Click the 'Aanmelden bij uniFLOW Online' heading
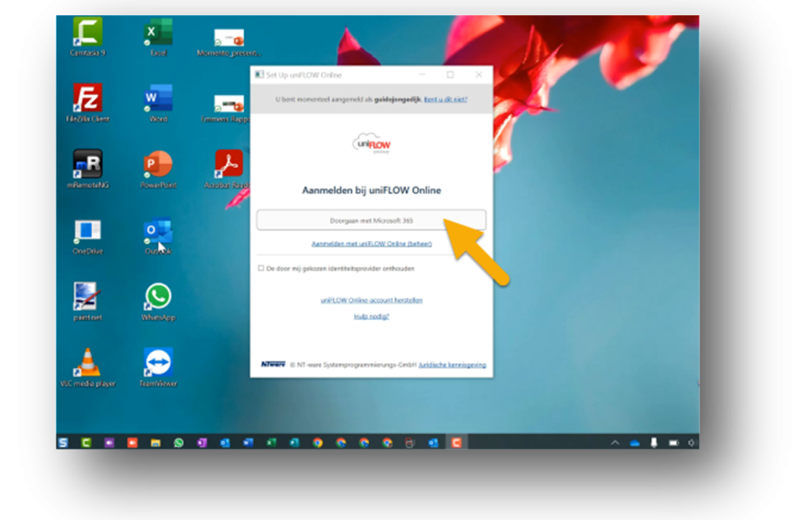This screenshot has width=812, height=520. click(x=371, y=190)
